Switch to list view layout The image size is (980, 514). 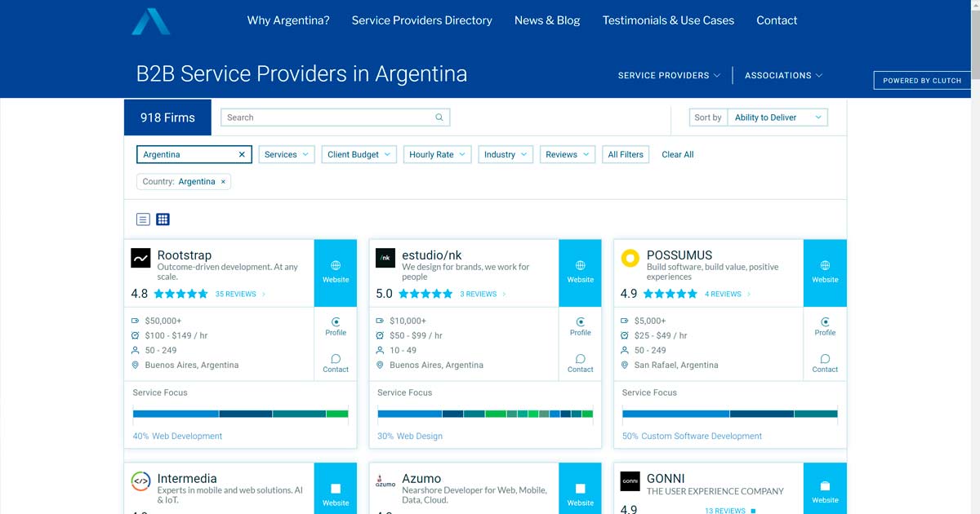point(143,219)
